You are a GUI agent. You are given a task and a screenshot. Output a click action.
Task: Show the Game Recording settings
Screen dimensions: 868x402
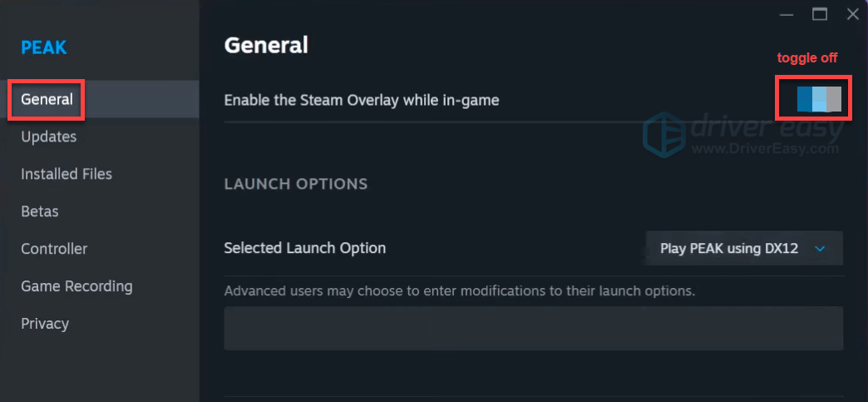(76, 286)
